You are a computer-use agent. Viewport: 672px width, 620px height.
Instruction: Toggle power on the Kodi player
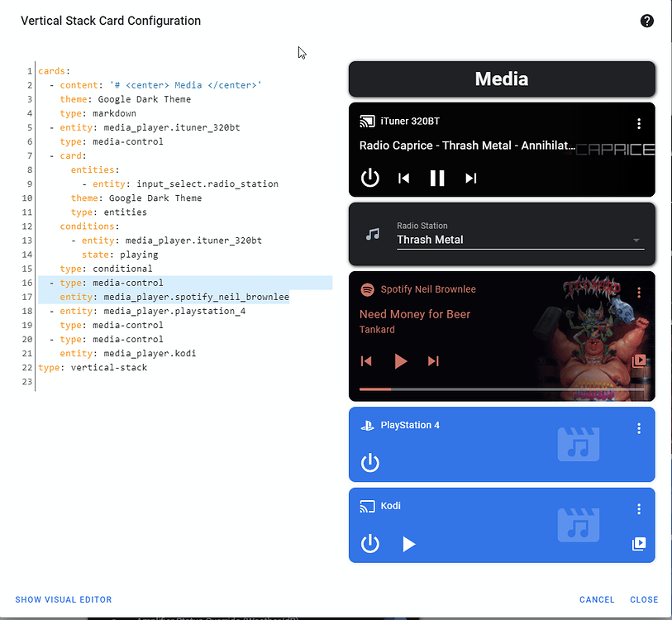coord(369,543)
